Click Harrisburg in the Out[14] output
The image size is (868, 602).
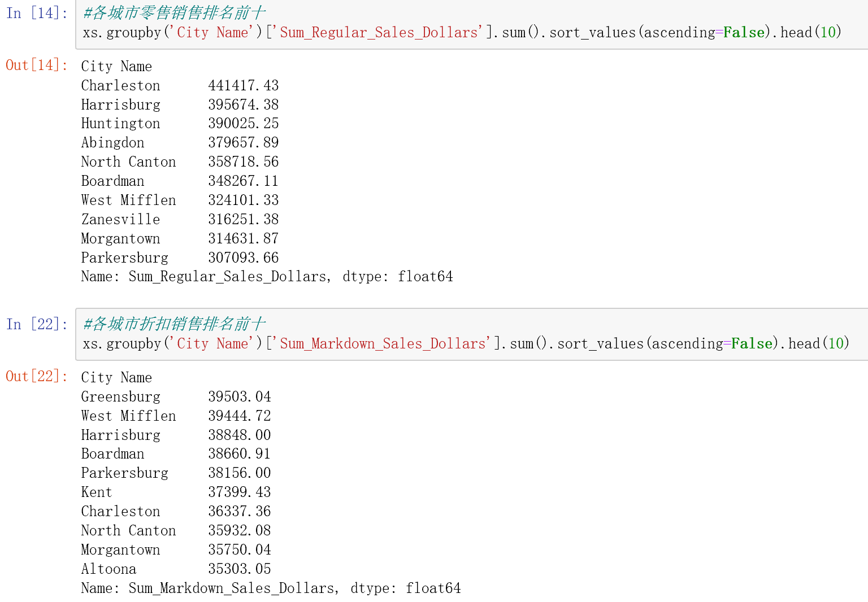point(121,104)
